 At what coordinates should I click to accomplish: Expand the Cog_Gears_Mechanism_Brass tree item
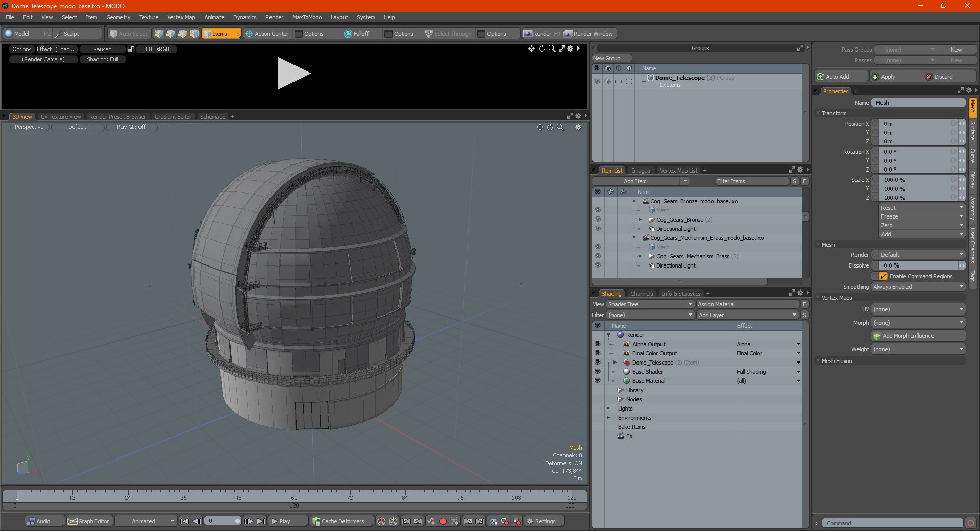[640, 256]
